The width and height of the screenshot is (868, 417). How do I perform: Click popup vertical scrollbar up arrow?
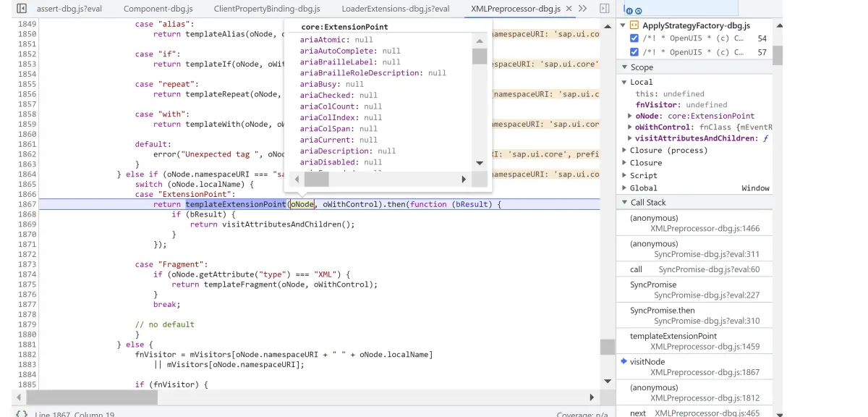pos(479,41)
